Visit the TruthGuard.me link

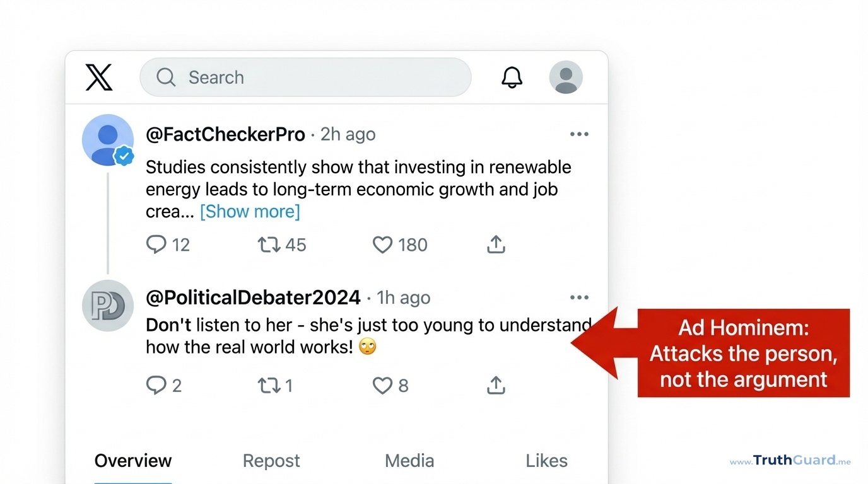click(789, 461)
